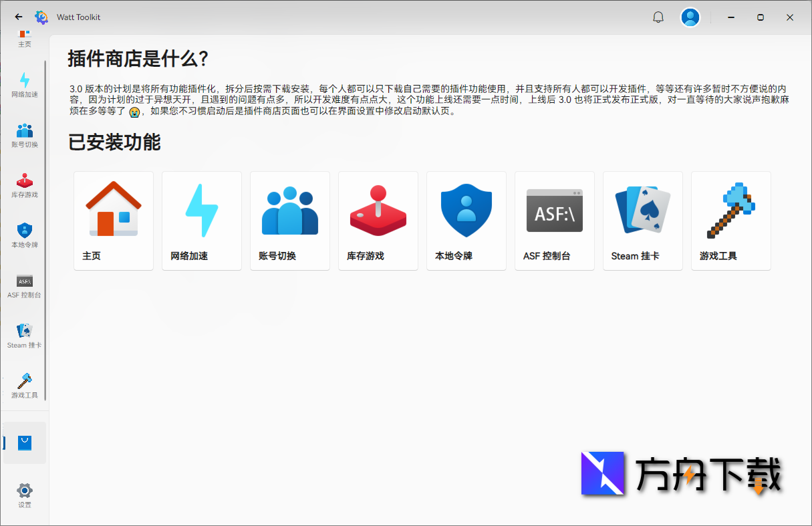Click the Steam 挂卡 playing-cards card

click(x=642, y=221)
